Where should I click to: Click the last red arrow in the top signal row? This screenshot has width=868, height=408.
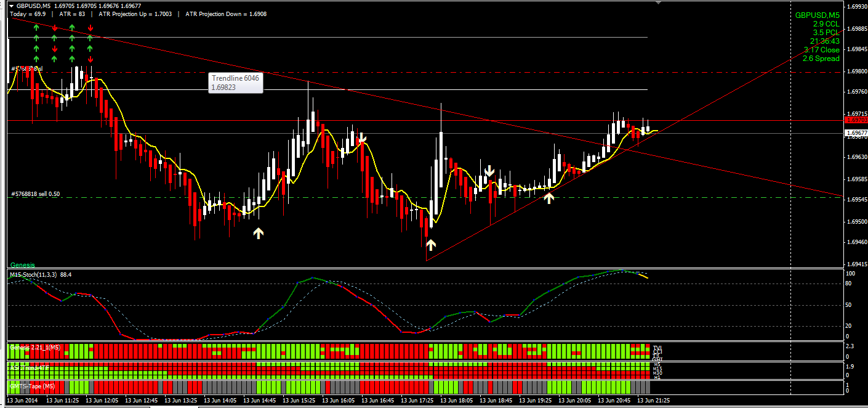(x=90, y=28)
